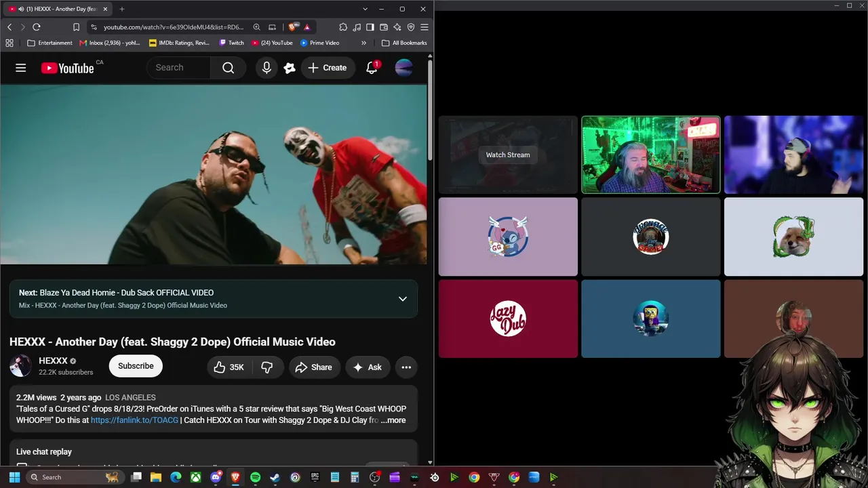Screen dimensions: 868x488
Task: Open a new browser tab
Action: [x=122, y=9]
